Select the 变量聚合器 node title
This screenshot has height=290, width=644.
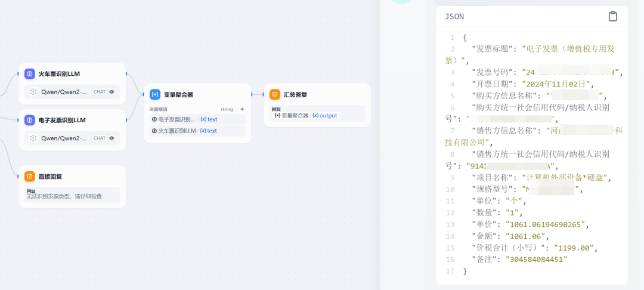pyautogui.click(x=178, y=94)
